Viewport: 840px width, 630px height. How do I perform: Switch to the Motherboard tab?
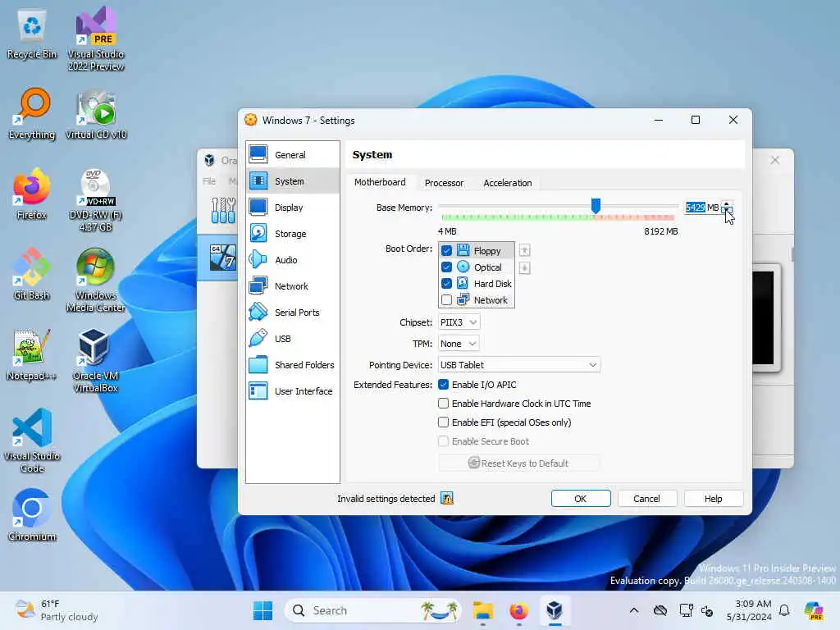tap(380, 182)
